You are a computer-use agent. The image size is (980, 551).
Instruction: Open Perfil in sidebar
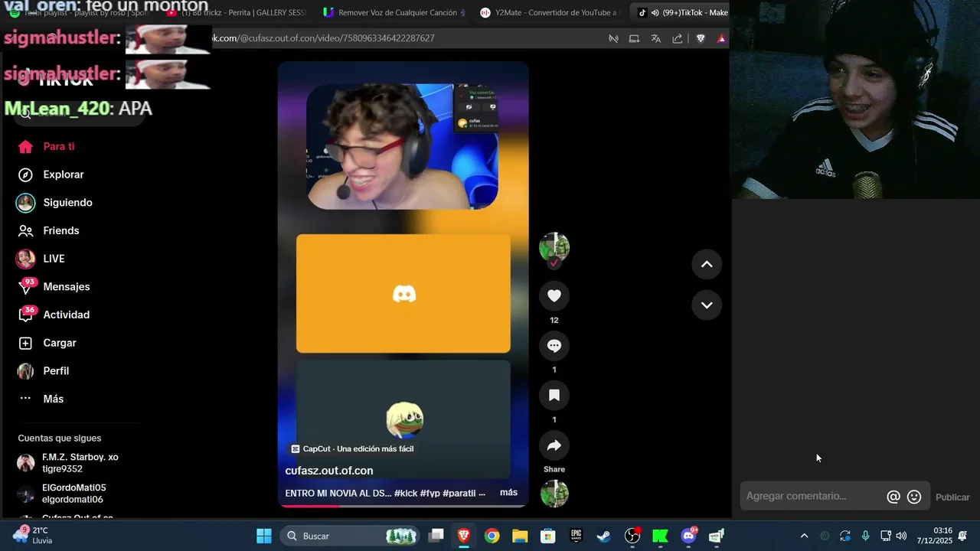coord(44,371)
